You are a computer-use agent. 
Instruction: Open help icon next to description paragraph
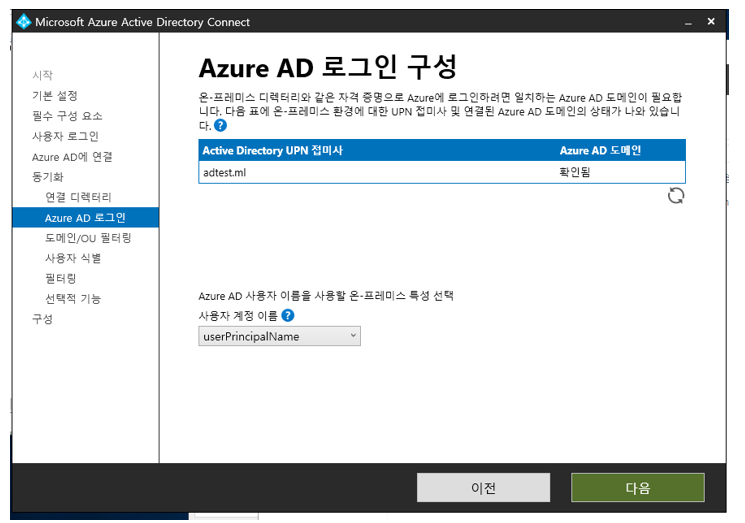pos(220,125)
